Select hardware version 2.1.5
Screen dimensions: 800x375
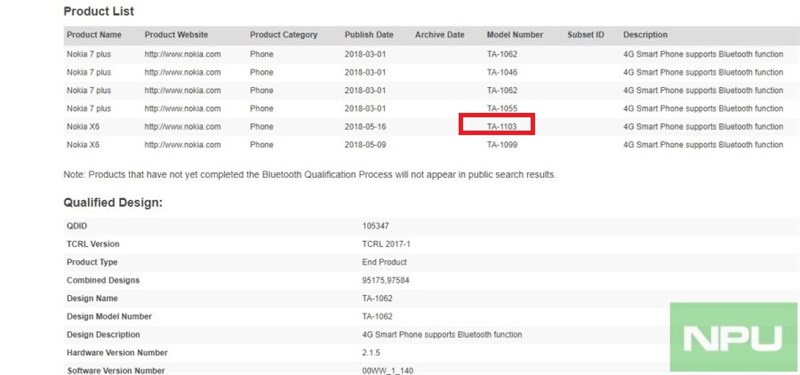pos(371,353)
